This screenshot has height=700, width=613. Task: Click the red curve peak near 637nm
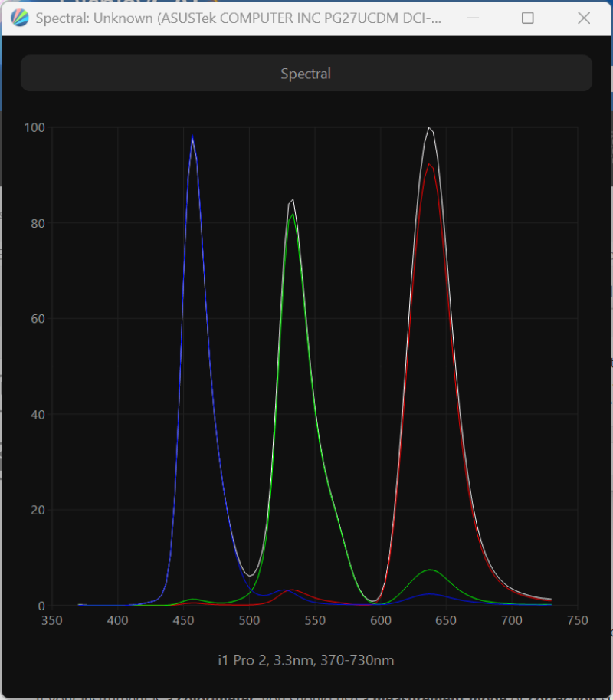point(429,164)
